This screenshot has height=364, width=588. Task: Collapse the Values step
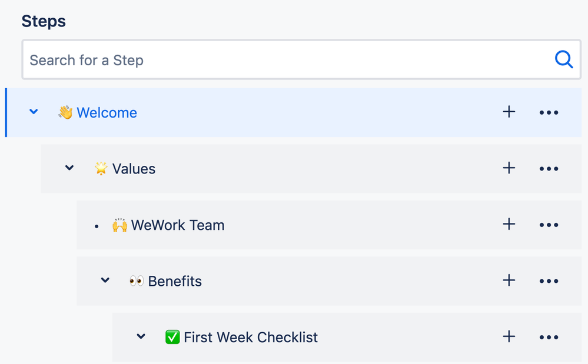(x=69, y=168)
